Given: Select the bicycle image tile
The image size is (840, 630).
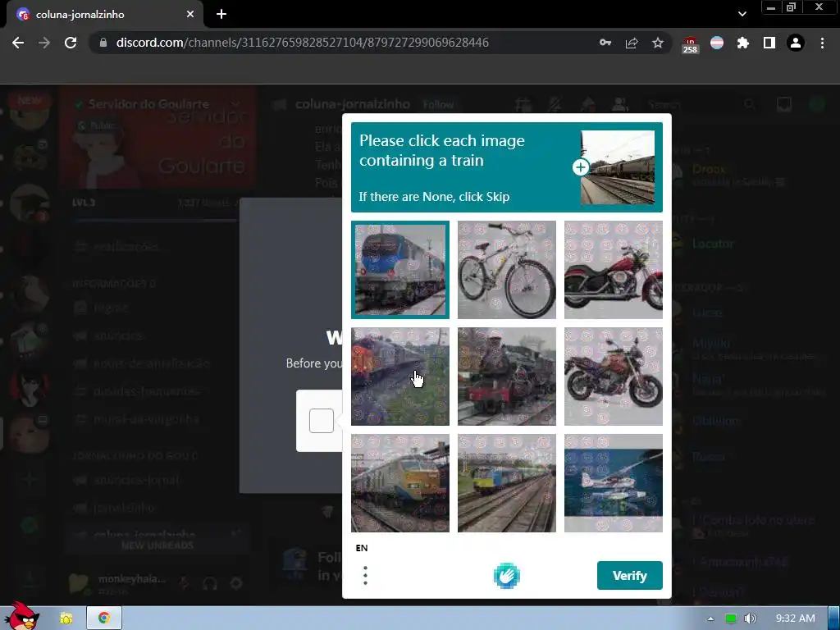Looking at the screenshot, I should (507, 269).
